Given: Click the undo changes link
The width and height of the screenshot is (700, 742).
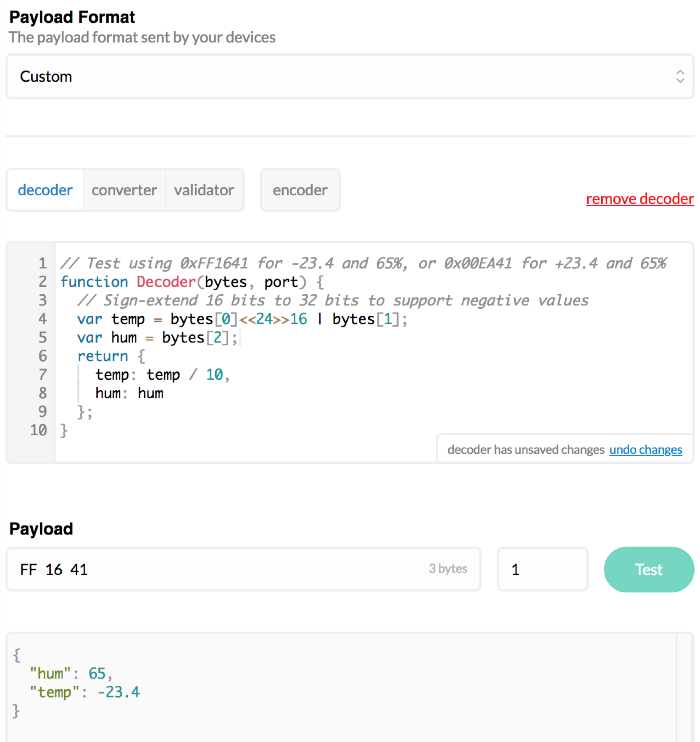Looking at the screenshot, I should click(645, 450).
